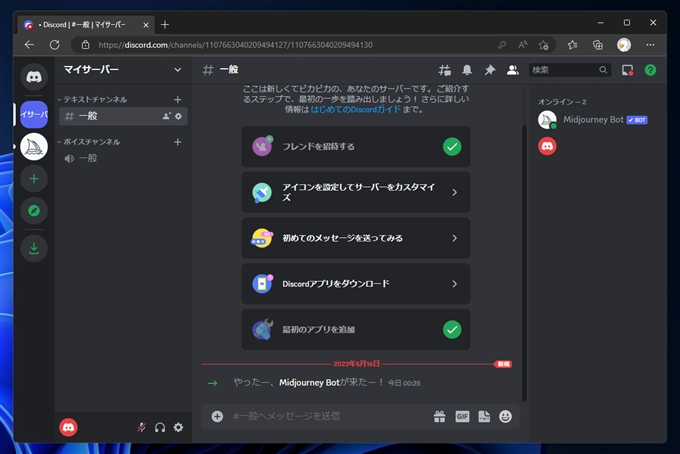Select the # 一般 text channel
This screenshot has width=680, height=454.
coord(123,116)
